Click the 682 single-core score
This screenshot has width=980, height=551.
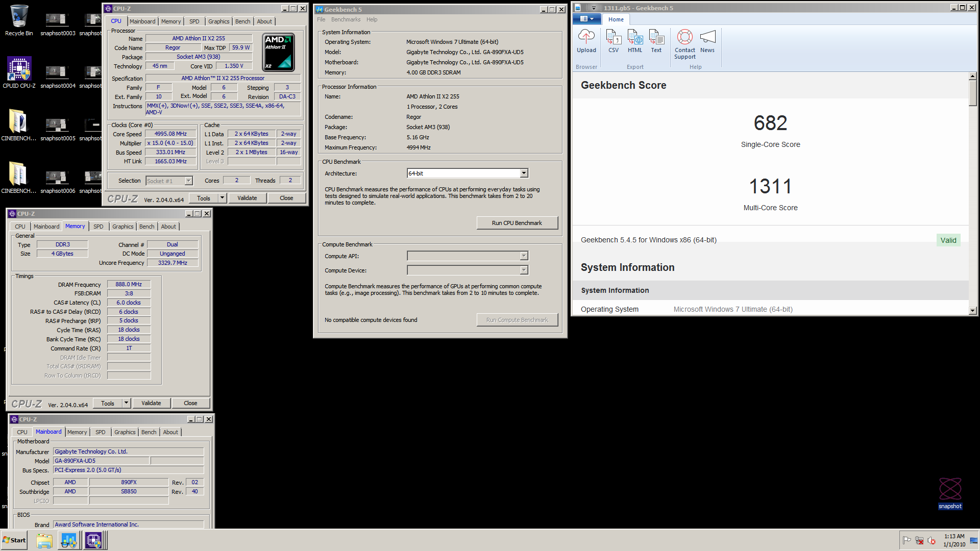(770, 123)
